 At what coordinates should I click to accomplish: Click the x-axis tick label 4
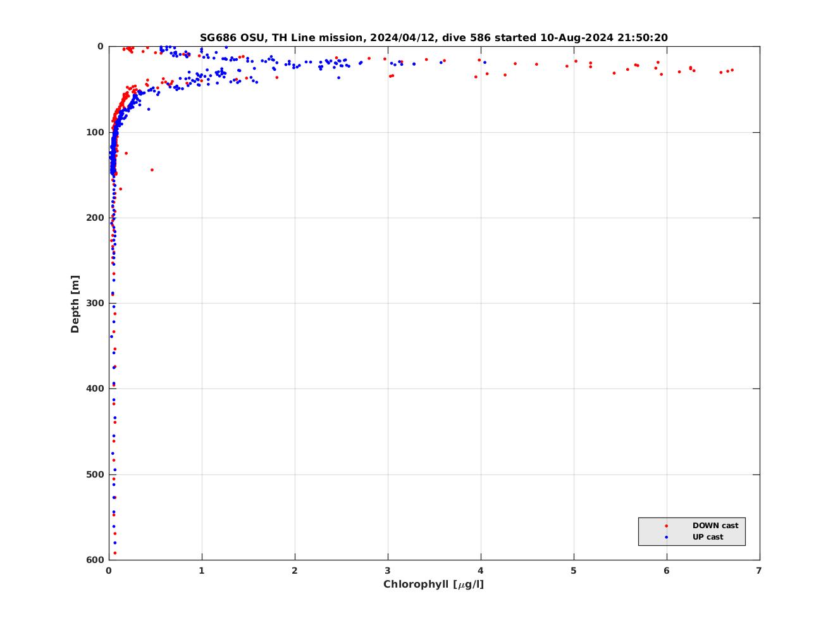pos(481,571)
